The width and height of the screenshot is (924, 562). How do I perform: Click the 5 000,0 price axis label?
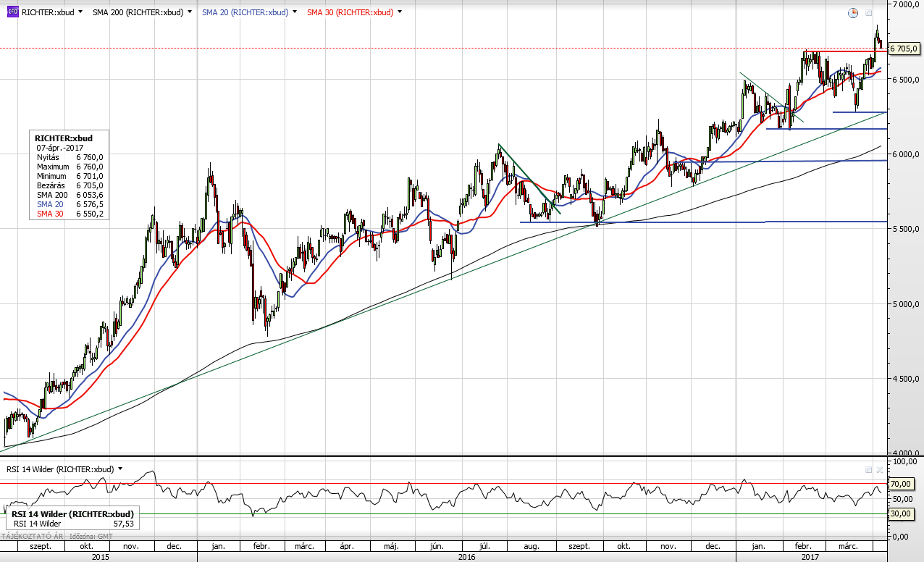click(904, 304)
